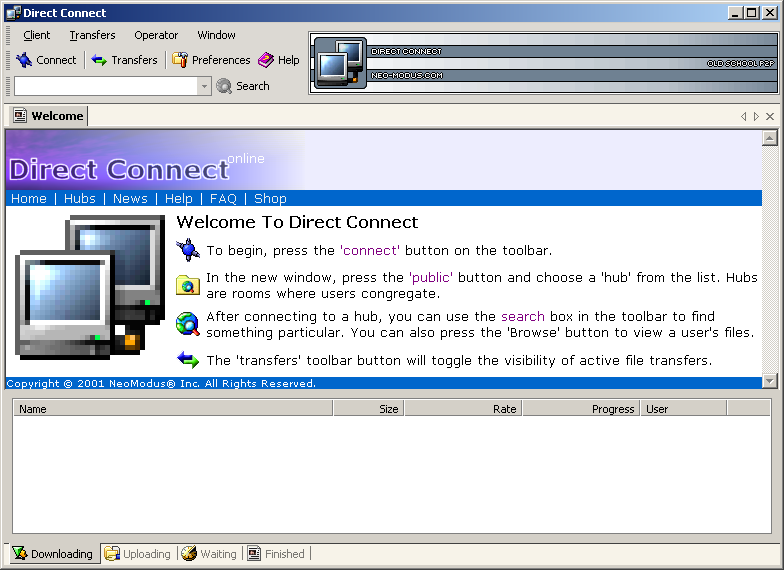Click the 'connect' hyperlink in welcome text
Screen dimensions: 784x570
pos(370,250)
